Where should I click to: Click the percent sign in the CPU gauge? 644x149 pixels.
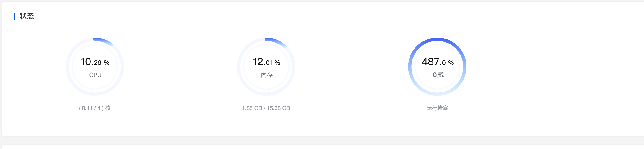coord(107,63)
